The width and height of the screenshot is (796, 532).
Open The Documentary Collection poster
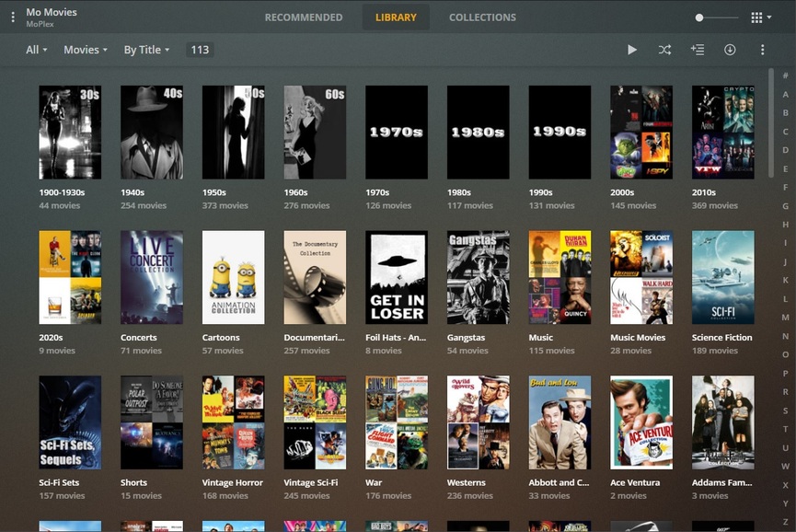point(315,277)
